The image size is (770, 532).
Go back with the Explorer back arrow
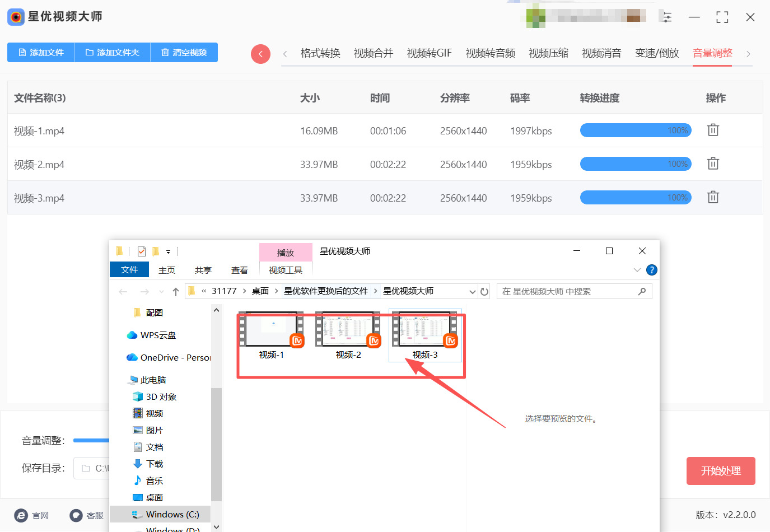[123, 292]
